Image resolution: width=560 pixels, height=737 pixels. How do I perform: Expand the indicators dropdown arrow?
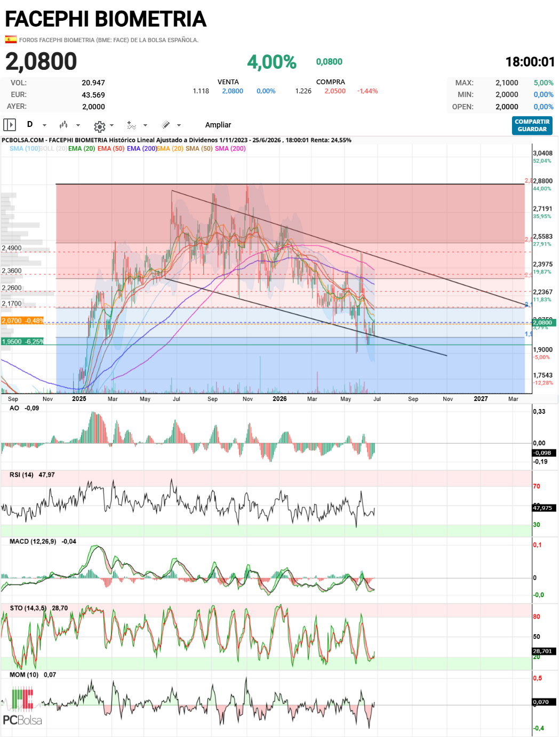pos(145,125)
